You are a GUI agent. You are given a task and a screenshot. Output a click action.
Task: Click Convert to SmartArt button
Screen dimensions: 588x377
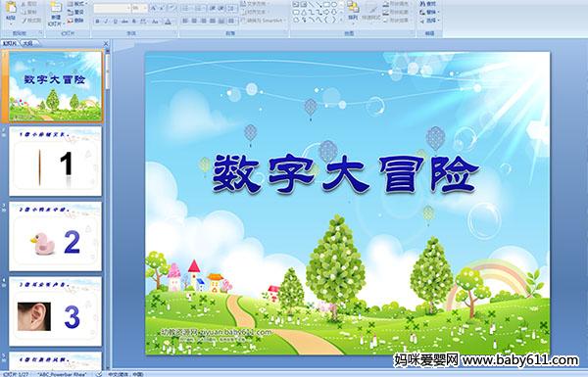coord(264,21)
